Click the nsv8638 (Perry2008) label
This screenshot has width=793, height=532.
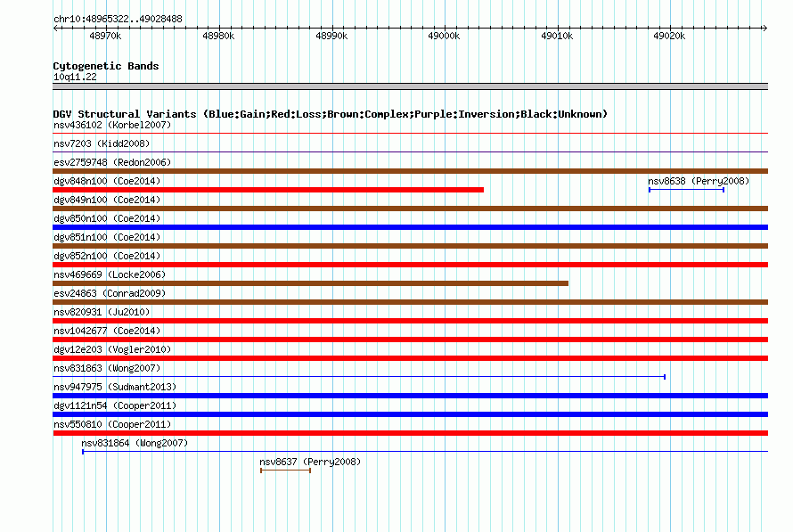click(699, 181)
